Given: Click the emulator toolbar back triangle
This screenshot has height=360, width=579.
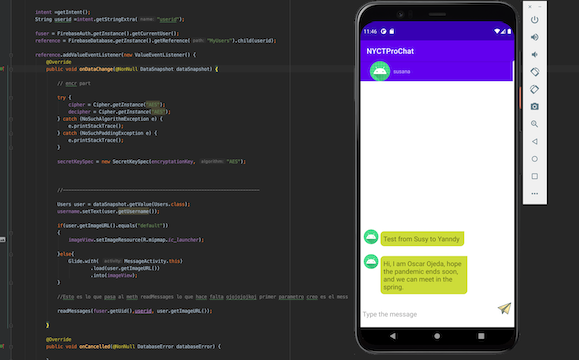Looking at the screenshot, I should pyautogui.click(x=534, y=141).
